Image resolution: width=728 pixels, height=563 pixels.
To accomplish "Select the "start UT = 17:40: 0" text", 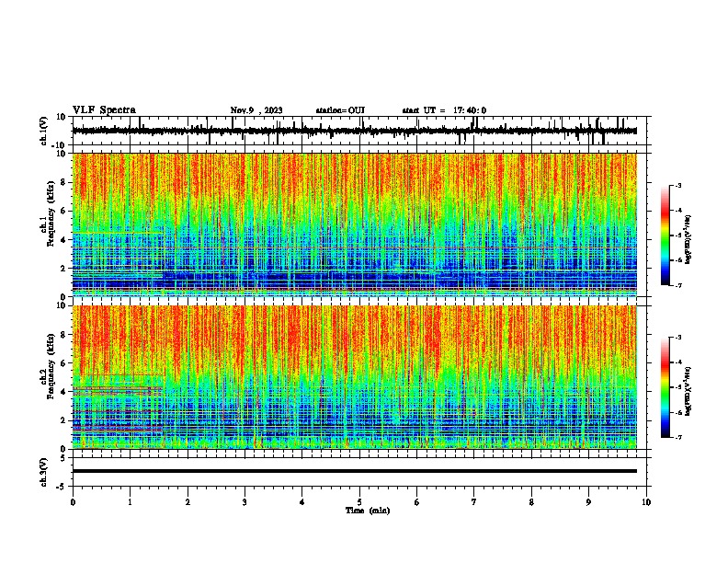I will click(444, 110).
